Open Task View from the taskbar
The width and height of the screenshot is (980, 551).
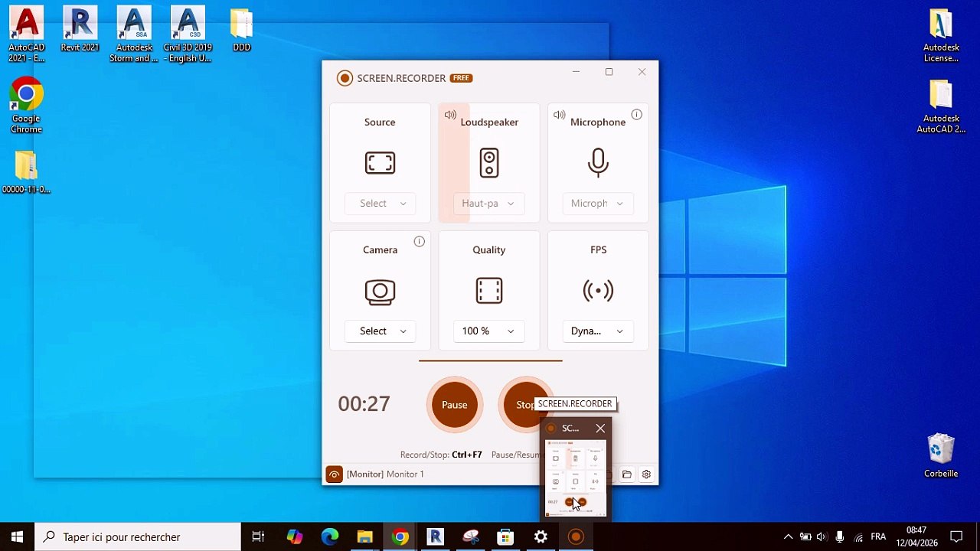[258, 537]
